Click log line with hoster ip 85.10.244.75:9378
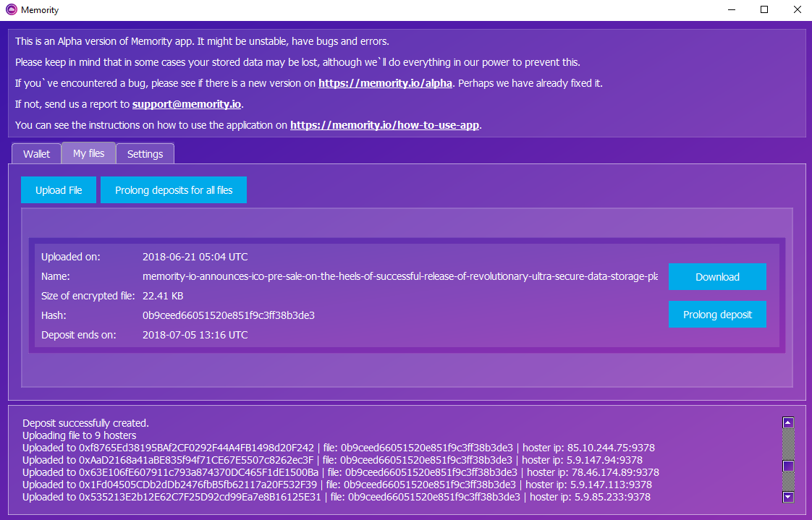Screen dimensions: 812x520 (x=339, y=448)
